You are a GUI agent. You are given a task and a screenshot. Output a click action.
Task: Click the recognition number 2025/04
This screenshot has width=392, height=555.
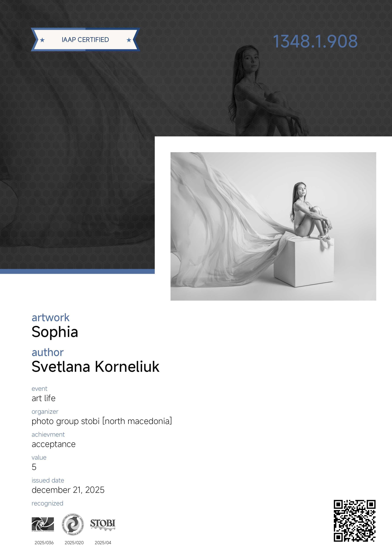(x=103, y=543)
